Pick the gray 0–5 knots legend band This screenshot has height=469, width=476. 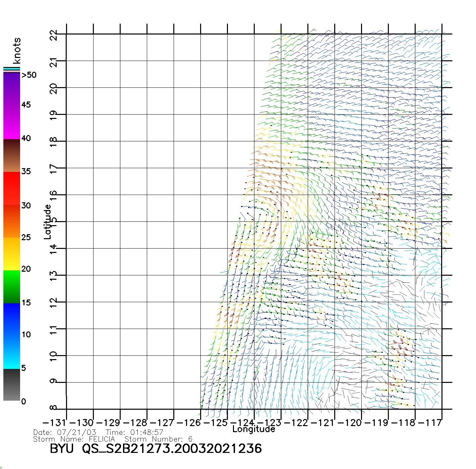[12, 385]
